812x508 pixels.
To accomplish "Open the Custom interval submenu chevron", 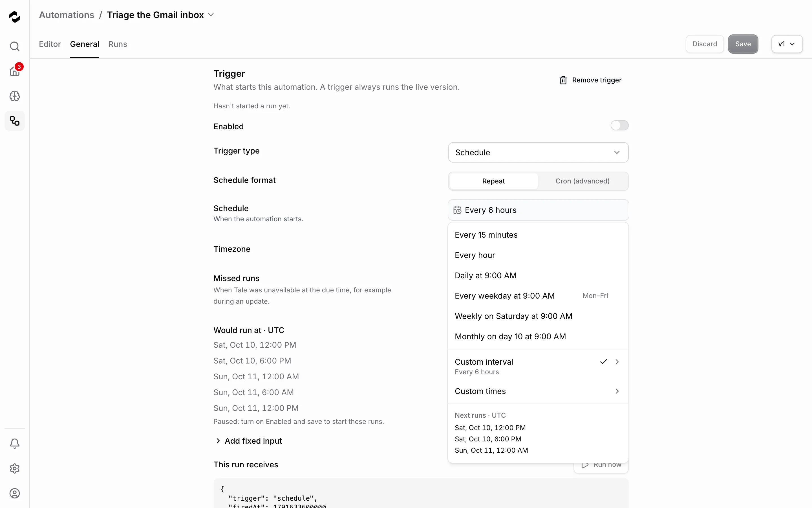I will point(617,362).
